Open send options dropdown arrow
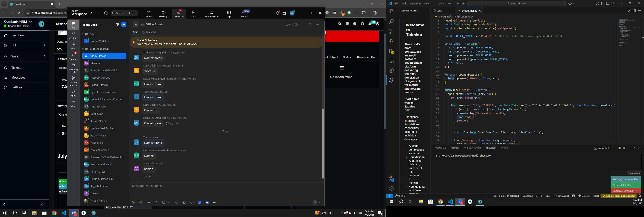The height and width of the screenshot is (217, 644). tap(320, 203)
